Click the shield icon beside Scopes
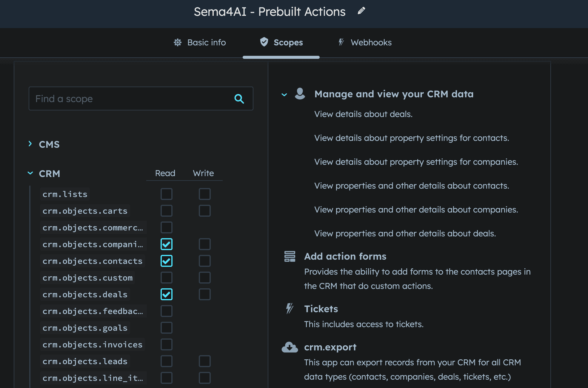588x388 pixels. [264, 42]
